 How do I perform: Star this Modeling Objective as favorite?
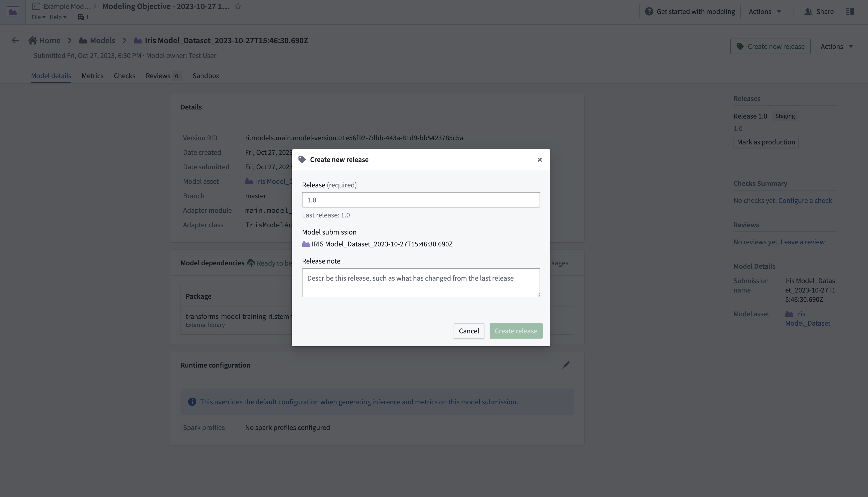(x=238, y=6)
